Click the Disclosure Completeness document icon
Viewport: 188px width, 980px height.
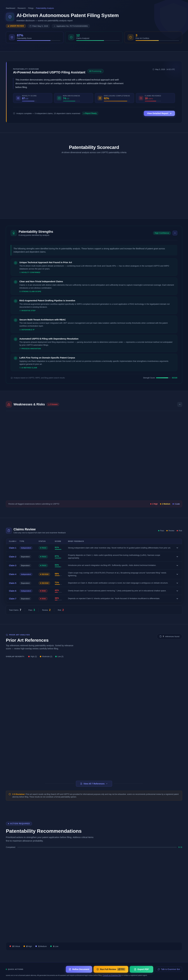(100, 98)
